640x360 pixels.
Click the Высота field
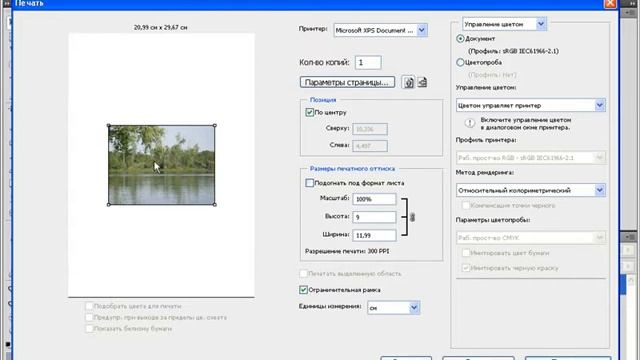[x=374, y=217]
